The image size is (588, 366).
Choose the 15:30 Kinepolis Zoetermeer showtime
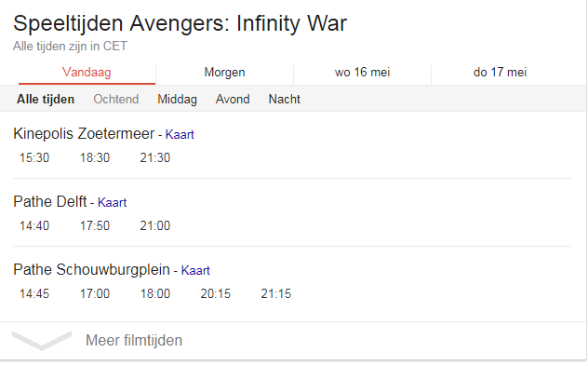[34, 157]
